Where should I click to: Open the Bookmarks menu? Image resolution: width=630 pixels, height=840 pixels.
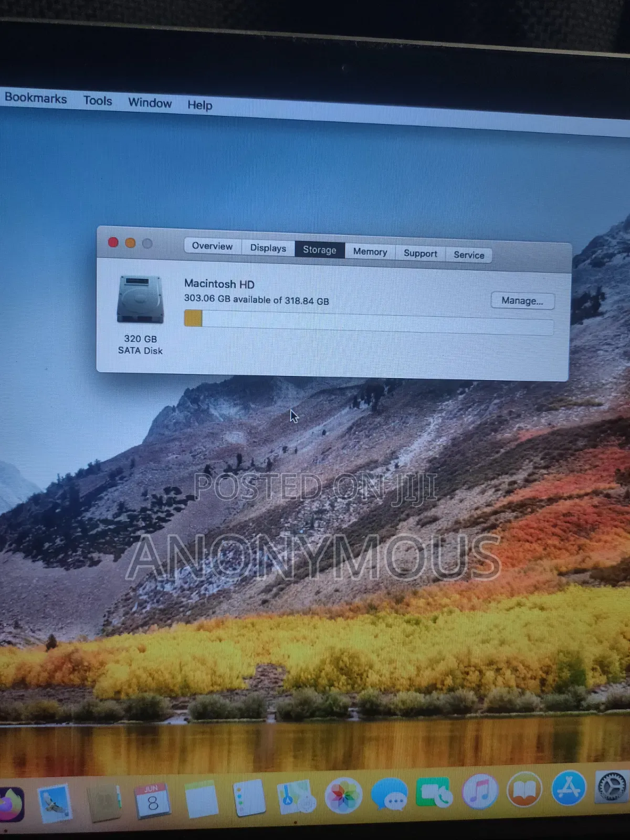(x=36, y=98)
